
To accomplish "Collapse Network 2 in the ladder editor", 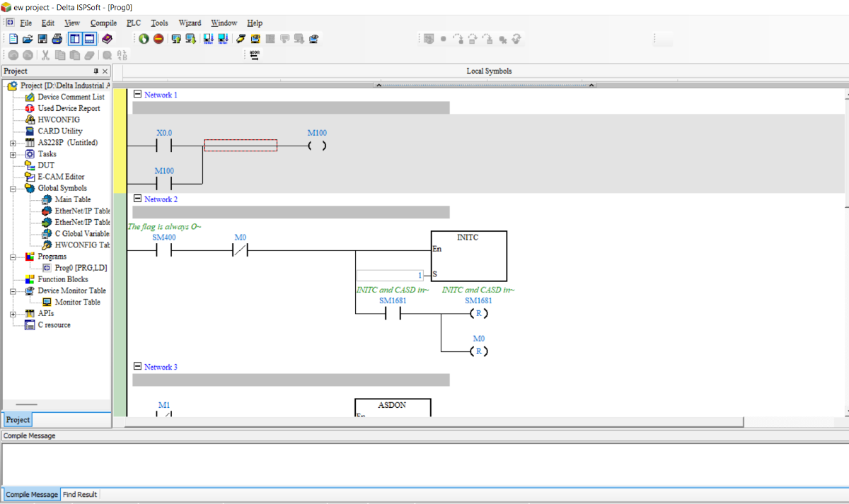I will [x=137, y=199].
